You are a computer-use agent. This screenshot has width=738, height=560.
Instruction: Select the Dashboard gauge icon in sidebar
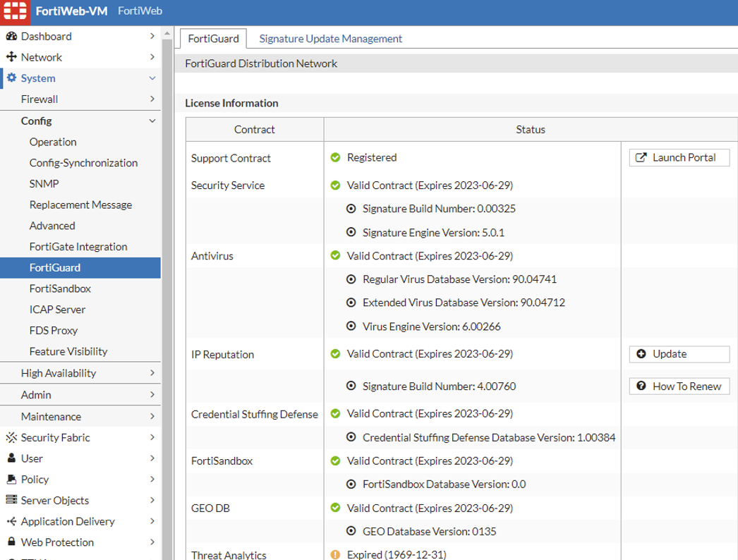[12, 36]
